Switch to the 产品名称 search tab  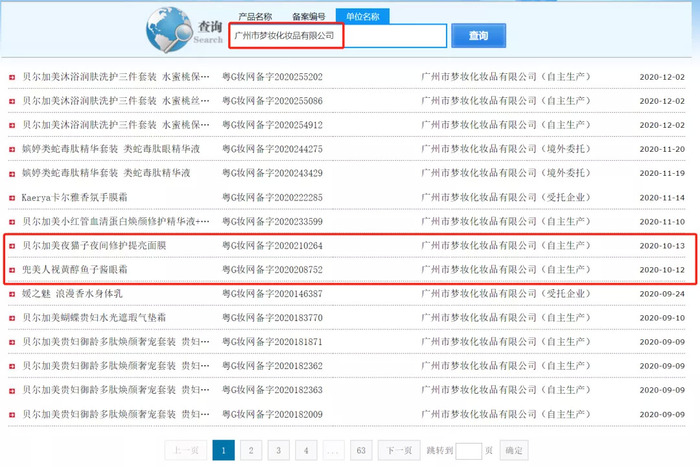pyautogui.click(x=255, y=17)
